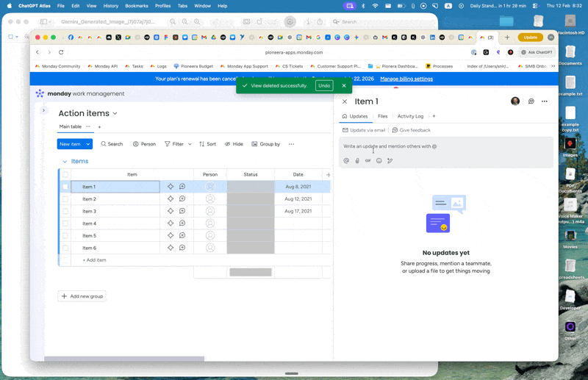Open the Bookmarks menu in the menu bar
The width and height of the screenshot is (588, 380).
click(137, 6)
